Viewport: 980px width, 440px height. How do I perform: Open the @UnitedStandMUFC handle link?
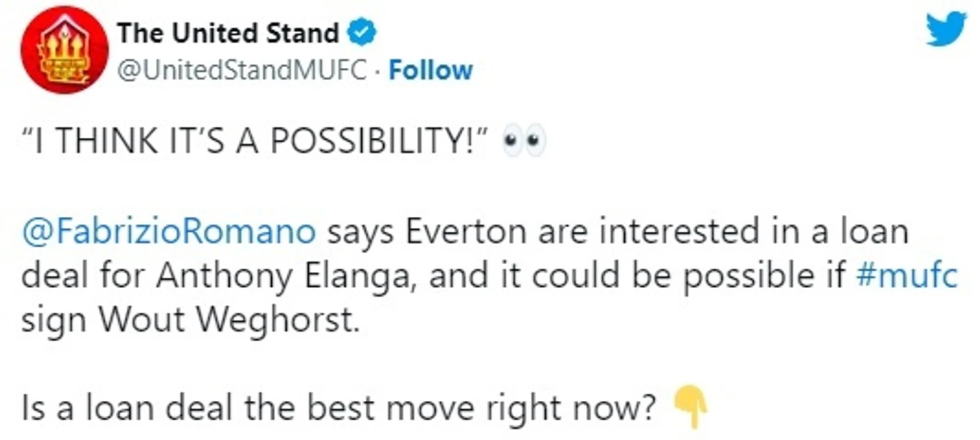242,70
